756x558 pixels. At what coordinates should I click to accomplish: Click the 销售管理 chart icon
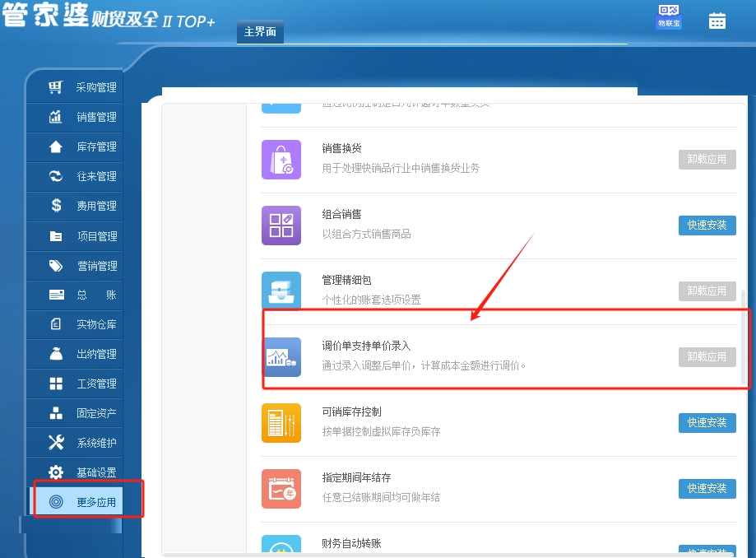click(x=55, y=117)
